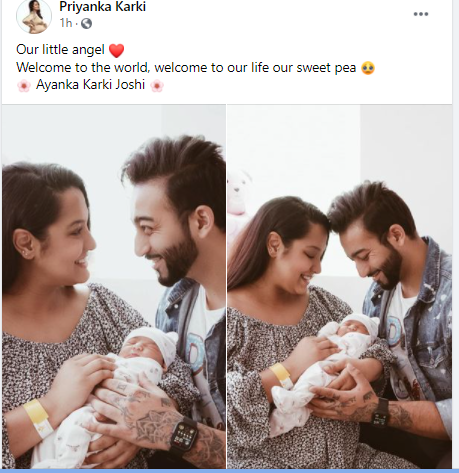Open the 1h post timestamp link
The height and width of the screenshot is (473, 459).
(66, 23)
